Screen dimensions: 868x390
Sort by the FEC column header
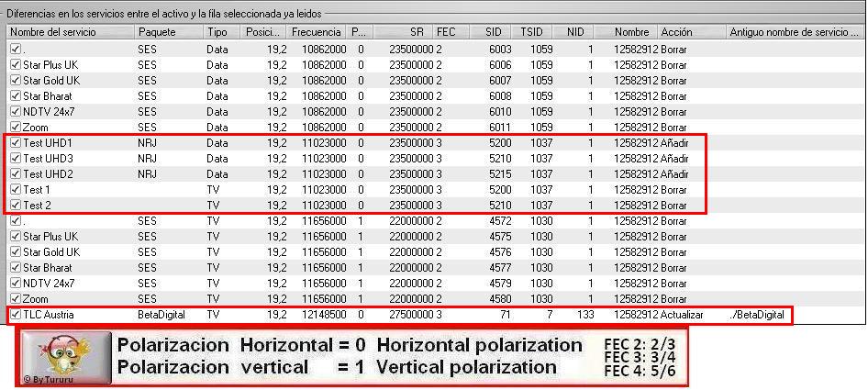coord(451,32)
